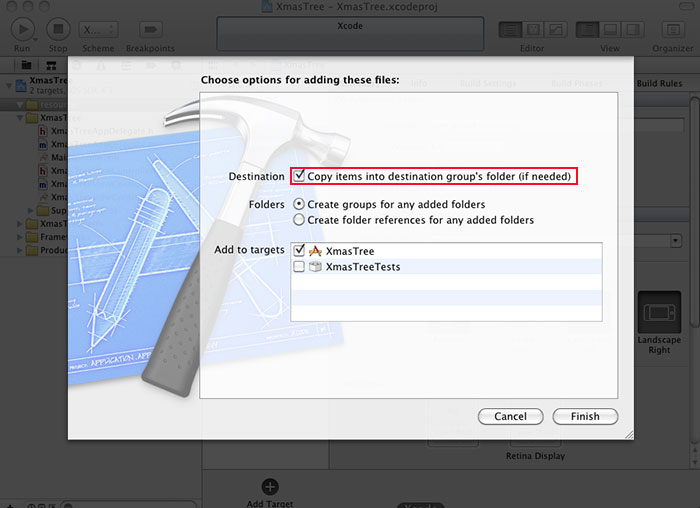Expand the collapsed XmasT... folder above Frame...
Image resolution: width=700 pixels, height=508 pixels.
tap(20, 224)
